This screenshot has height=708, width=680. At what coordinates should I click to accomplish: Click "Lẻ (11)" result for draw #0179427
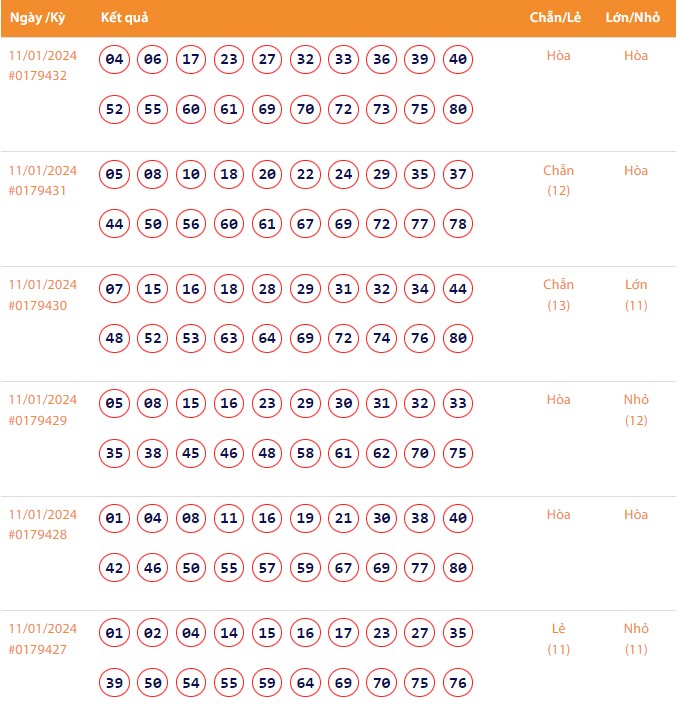pos(558,639)
